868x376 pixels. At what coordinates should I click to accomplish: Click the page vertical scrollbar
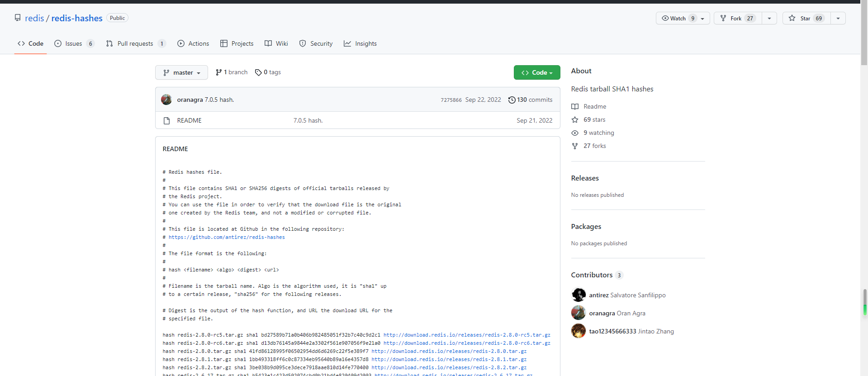[864, 181]
